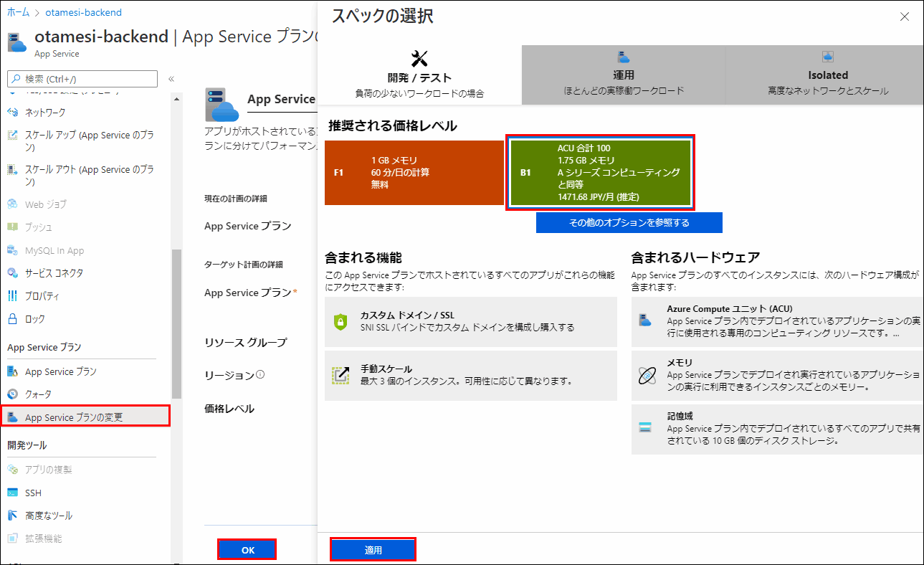Image resolution: width=924 pixels, height=565 pixels.
Task: Click the 記憶域 storage icon
Action: 645,428
